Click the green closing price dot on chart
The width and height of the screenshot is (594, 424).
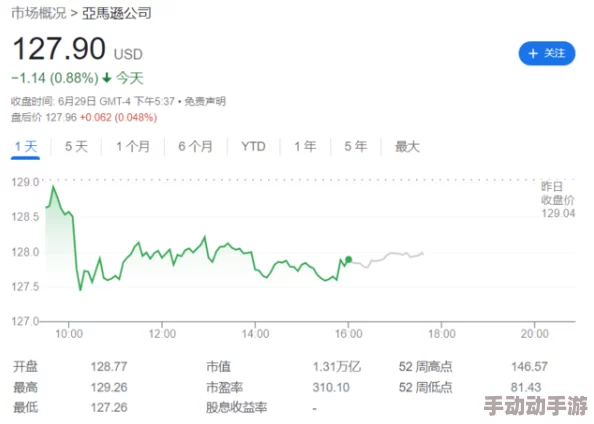pos(349,260)
